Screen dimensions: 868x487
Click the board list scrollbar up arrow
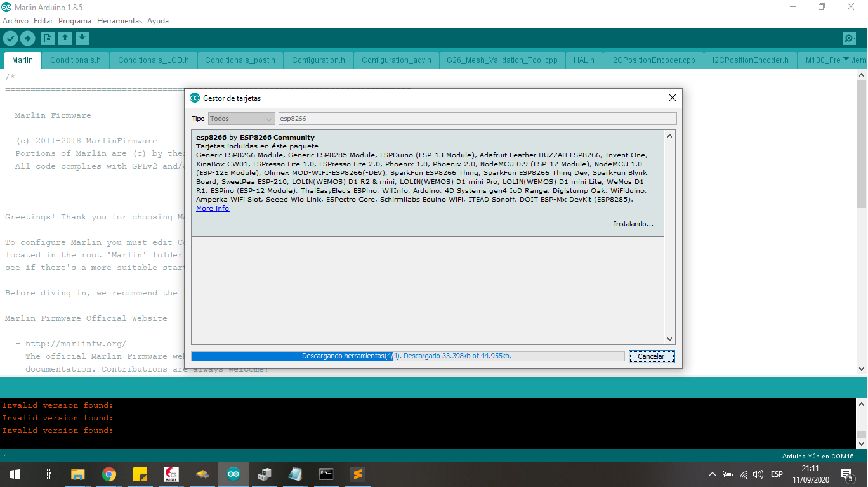click(670, 136)
